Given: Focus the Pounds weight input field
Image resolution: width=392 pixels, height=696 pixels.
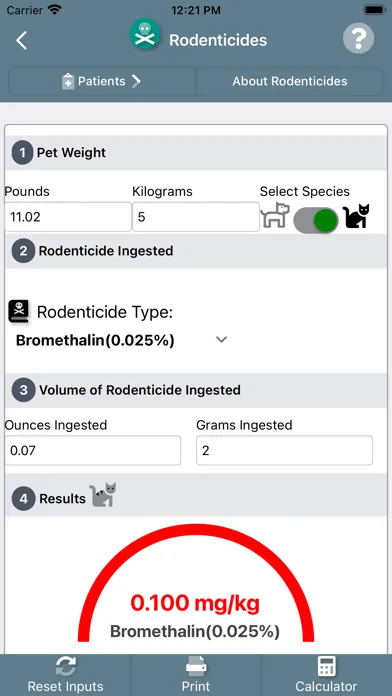Looking at the screenshot, I should [x=68, y=217].
